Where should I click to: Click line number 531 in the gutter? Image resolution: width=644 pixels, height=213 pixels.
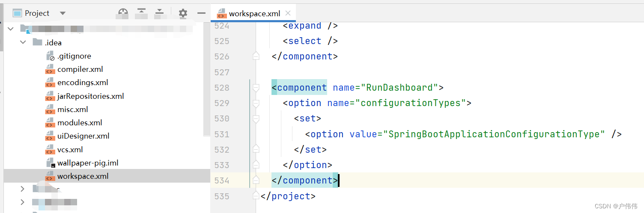click(x=222, y=134)
